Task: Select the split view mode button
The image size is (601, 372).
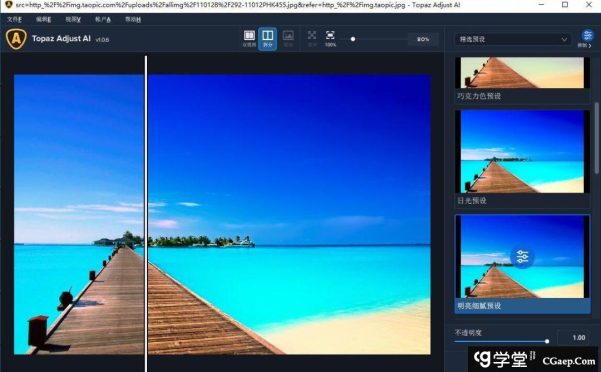Action: tap(268, 39)
